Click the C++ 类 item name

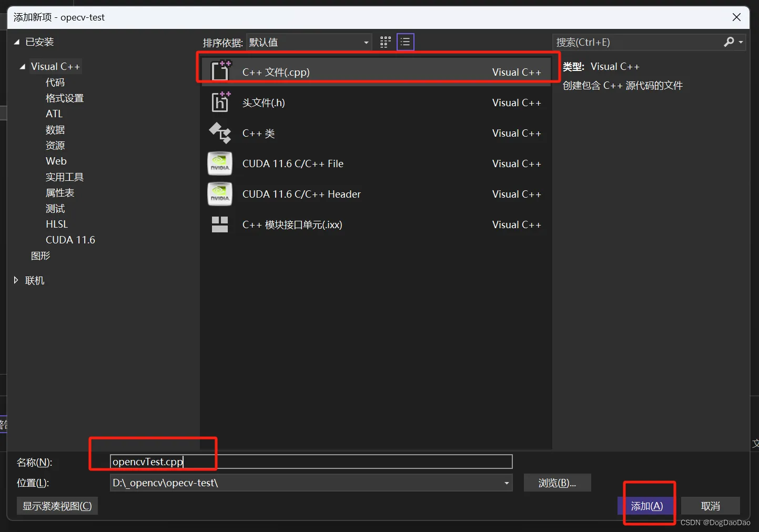258,133
